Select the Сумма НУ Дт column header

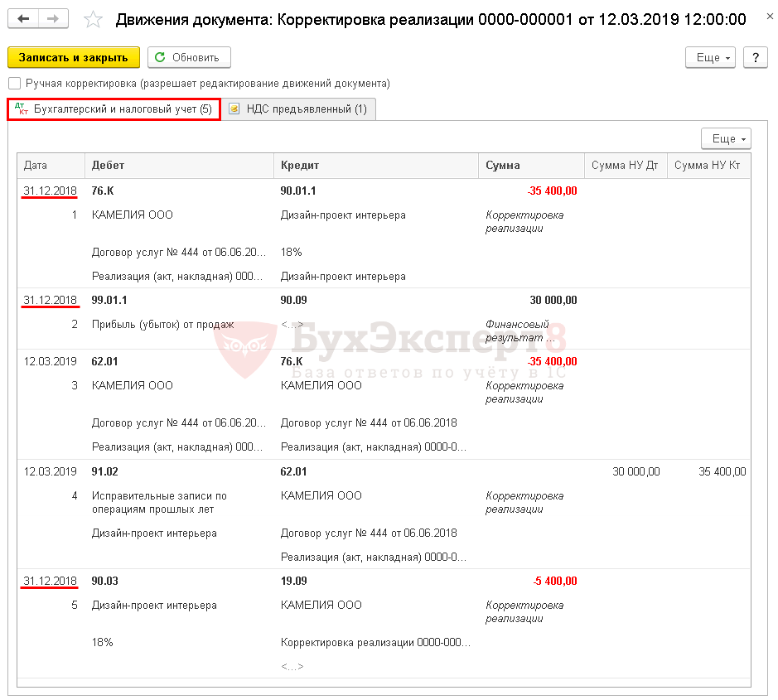coord(625,166)
